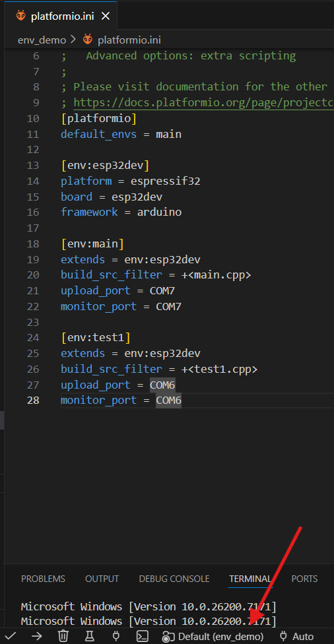Click the env_demo breadcrumb
This screenshot has width=334, height=644.
(42, 40)
